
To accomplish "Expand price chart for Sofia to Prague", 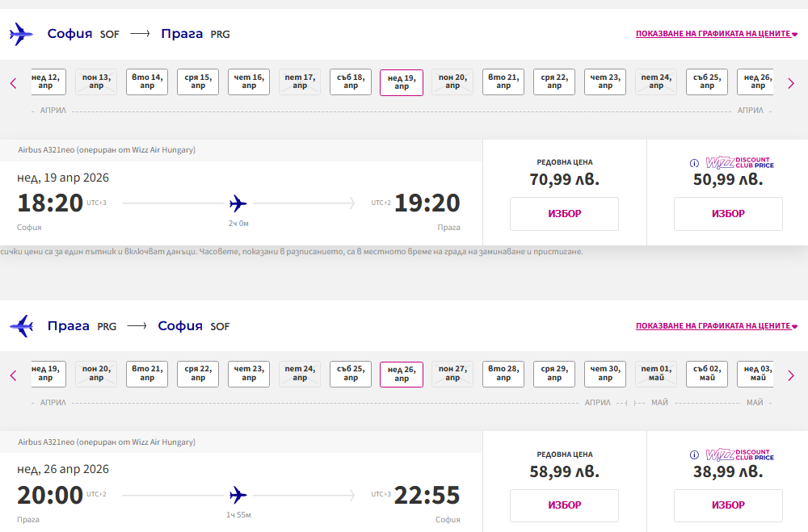I will tap(716, 34).
